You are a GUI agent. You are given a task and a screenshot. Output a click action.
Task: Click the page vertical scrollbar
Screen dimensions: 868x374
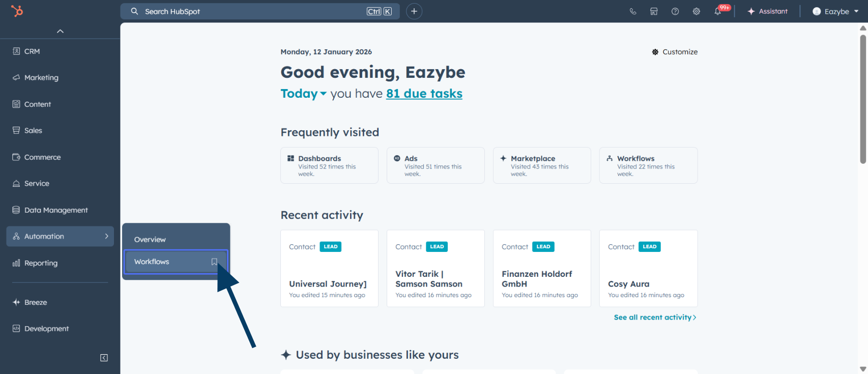pos(863,99)
